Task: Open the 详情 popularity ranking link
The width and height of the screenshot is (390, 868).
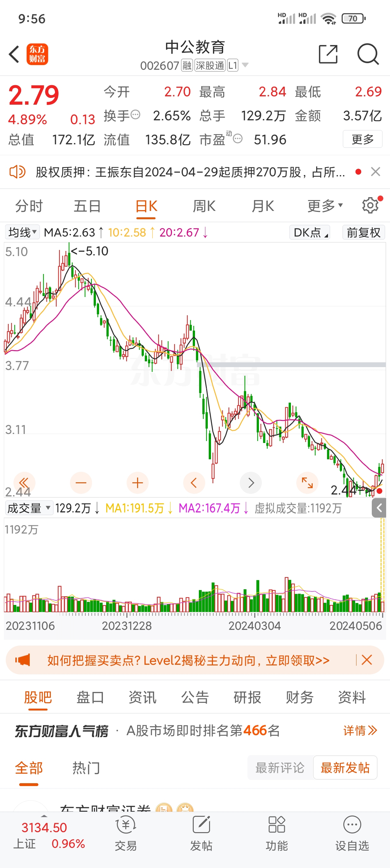Action: click(x=360, y=730)
